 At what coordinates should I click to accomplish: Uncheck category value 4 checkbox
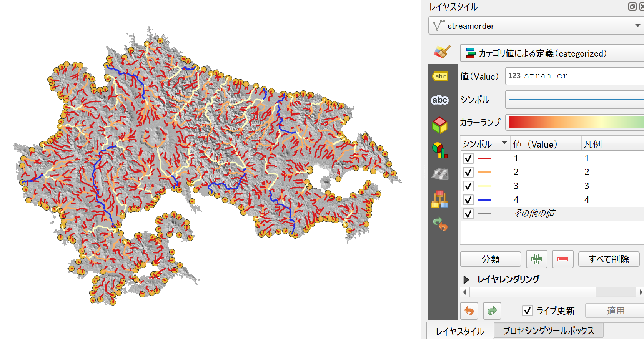pyautogui.click(x=468, y=200)
